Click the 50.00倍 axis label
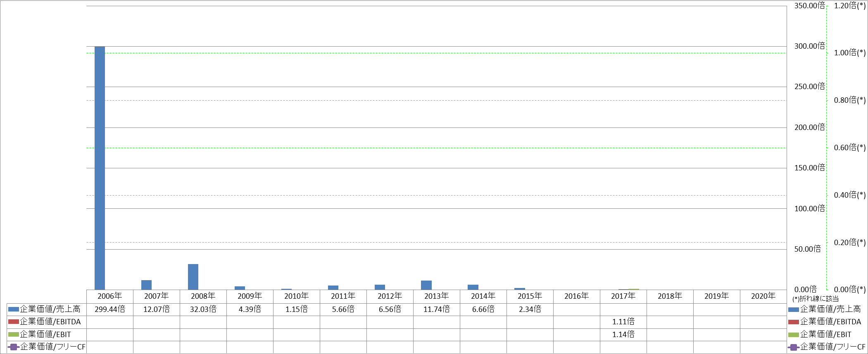The width and height of the screenshot is (868, 354). point(808,249)
